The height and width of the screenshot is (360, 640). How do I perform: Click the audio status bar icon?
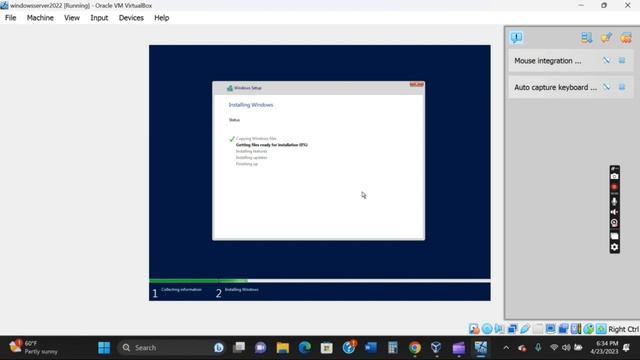coord(499,329)
